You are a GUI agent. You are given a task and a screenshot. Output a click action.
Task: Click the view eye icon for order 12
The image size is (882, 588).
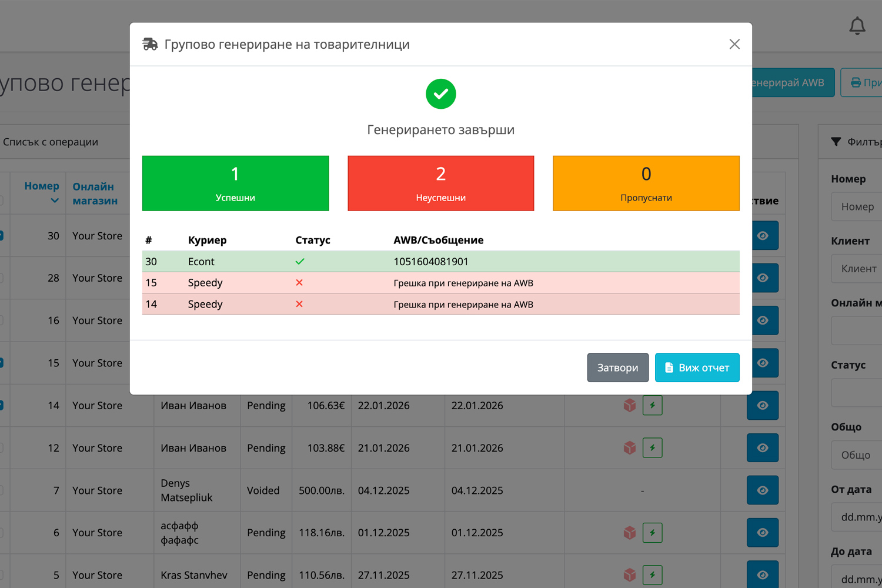tap(762, 448)
